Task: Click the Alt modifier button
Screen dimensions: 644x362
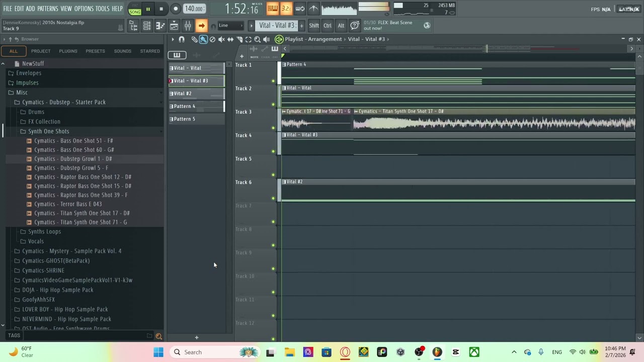Action: 341,26
